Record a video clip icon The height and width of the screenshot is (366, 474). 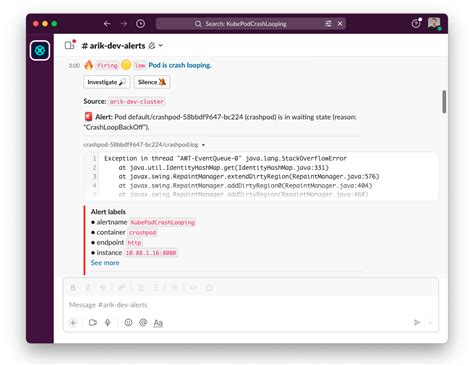(x=93, y=323)
